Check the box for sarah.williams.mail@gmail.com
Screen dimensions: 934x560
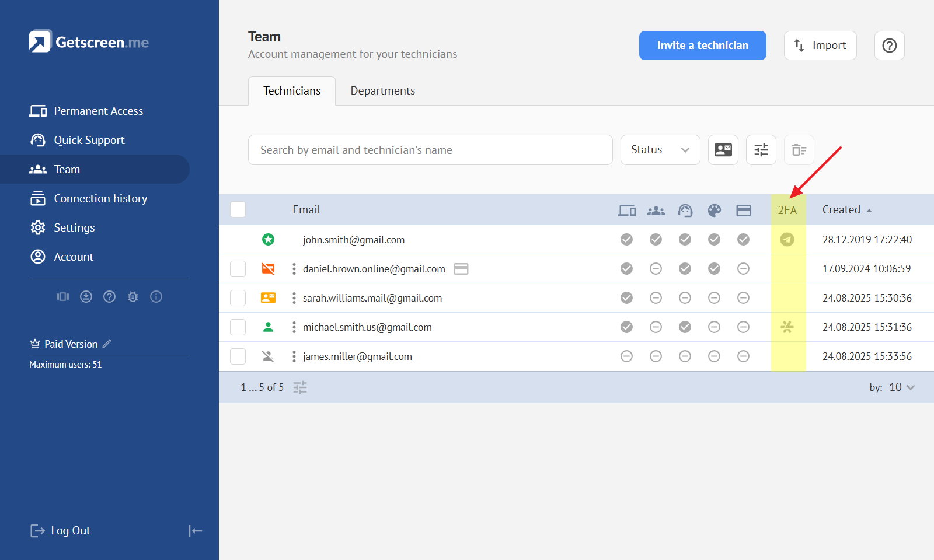coord(238,298)
